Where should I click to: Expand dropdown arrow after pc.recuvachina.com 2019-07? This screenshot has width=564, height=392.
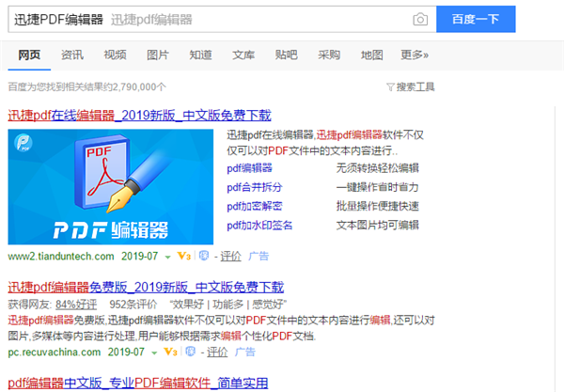[154, 353]
